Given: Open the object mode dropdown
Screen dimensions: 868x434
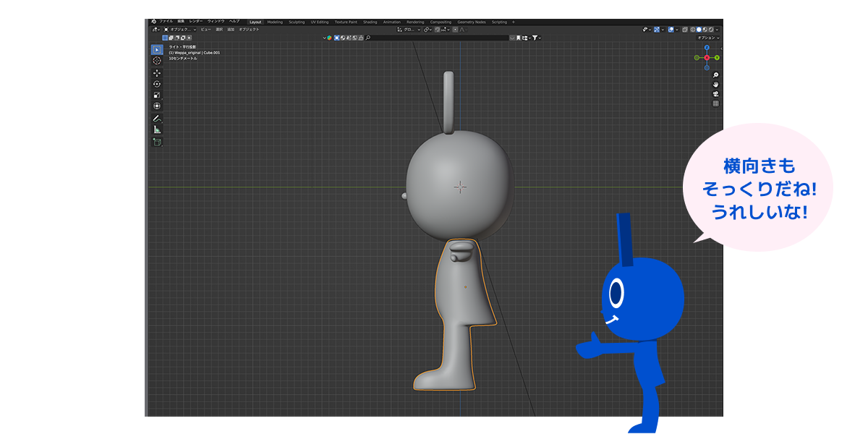Looking at the screenshot, I should point(180,30).
